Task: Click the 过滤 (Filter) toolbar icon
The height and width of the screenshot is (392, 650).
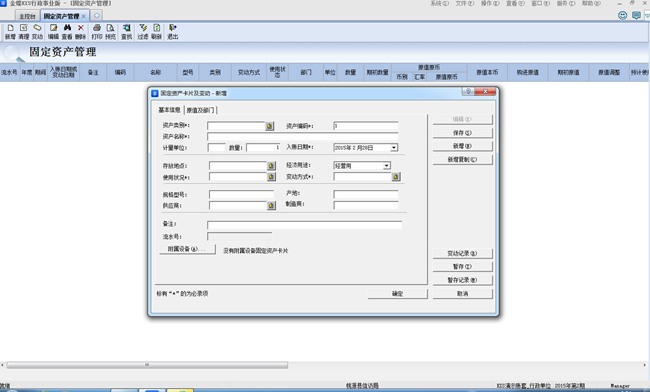Action: [x=143, y=31]
